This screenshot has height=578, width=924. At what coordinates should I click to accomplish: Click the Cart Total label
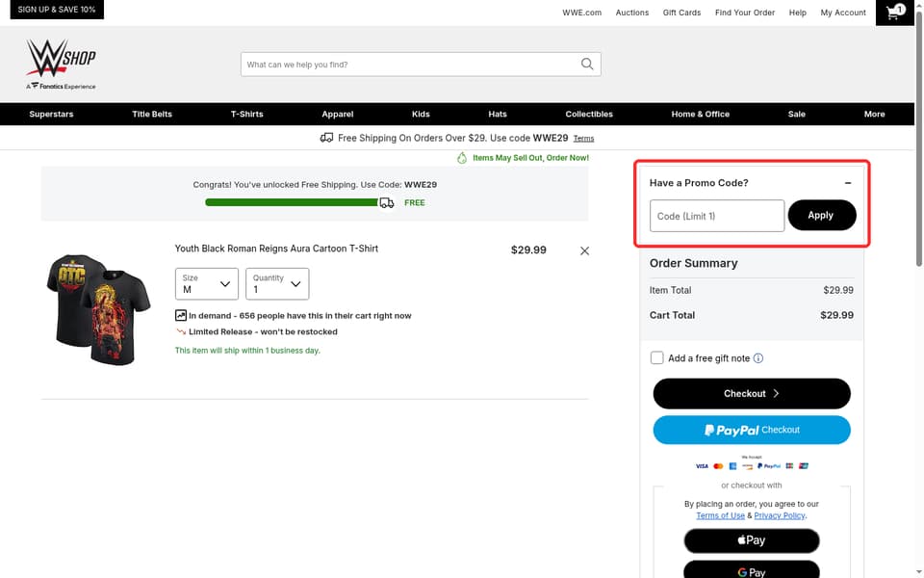coord(672,315)
